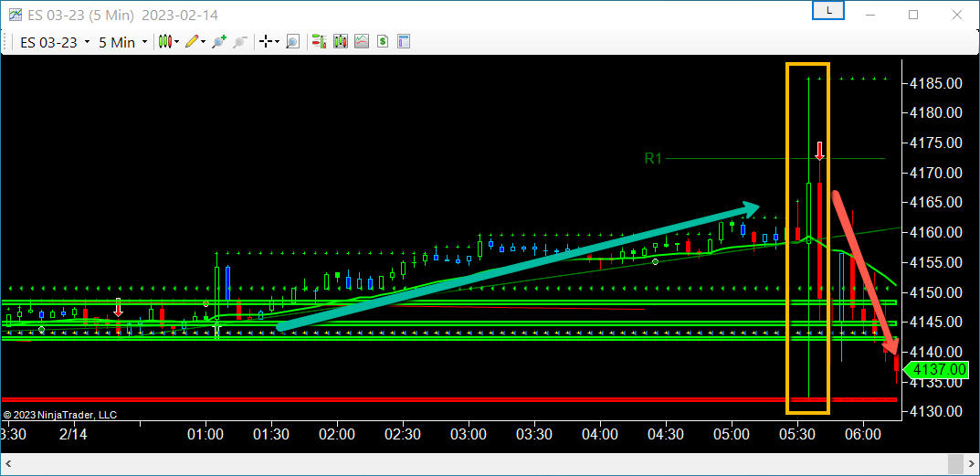Screen dimensions: 980x476
Task: Click the horizontal scrollbar right arrow
Action: pyautogui.click(x=972, y=463)
